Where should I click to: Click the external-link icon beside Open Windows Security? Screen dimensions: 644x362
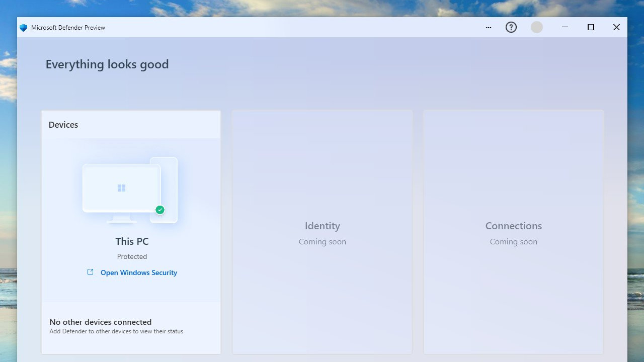(90, 272)
